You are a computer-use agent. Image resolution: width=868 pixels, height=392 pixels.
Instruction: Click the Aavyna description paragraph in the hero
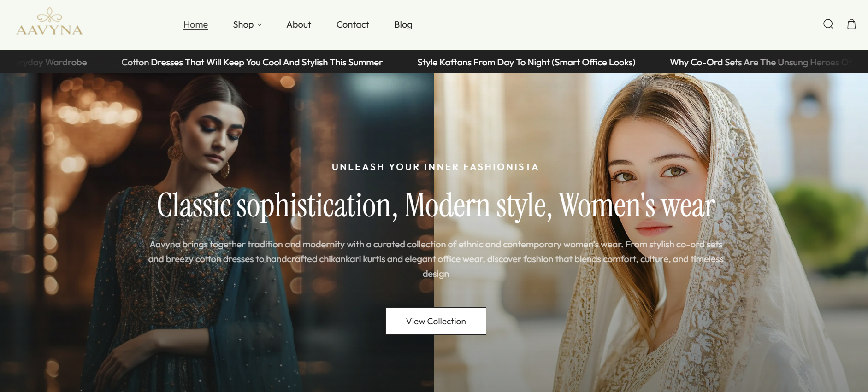pyautogui.click(x=435, y=259)
